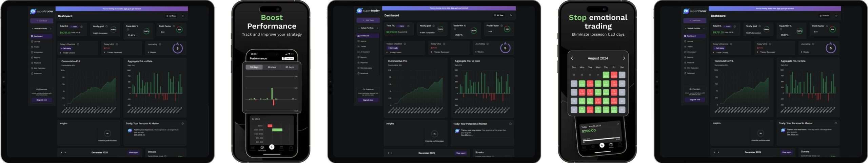Select Dashboard in the rightmost tablet's sidebar
Viewport: 868px width, 163px height.
click(691, 36)
